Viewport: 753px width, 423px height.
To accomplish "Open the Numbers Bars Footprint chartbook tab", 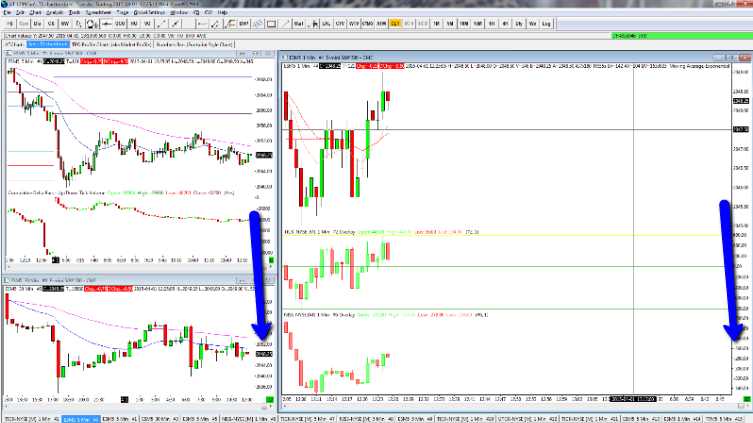I will point(194,45).
